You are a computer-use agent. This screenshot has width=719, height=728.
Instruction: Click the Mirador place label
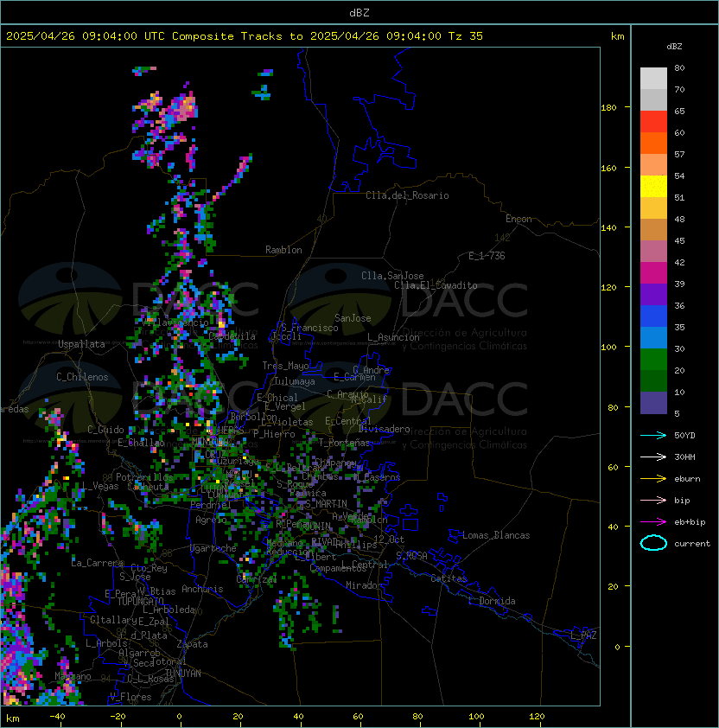pos(365,585)
